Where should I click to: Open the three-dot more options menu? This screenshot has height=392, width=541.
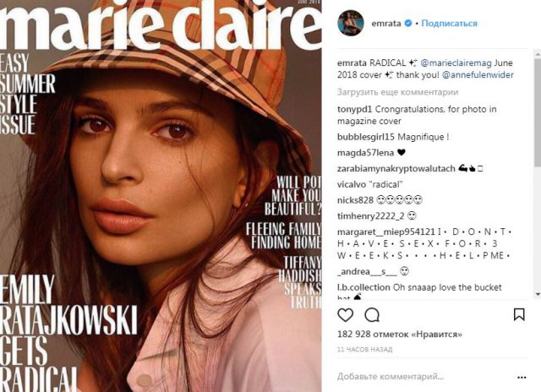[x=522, y=378]
